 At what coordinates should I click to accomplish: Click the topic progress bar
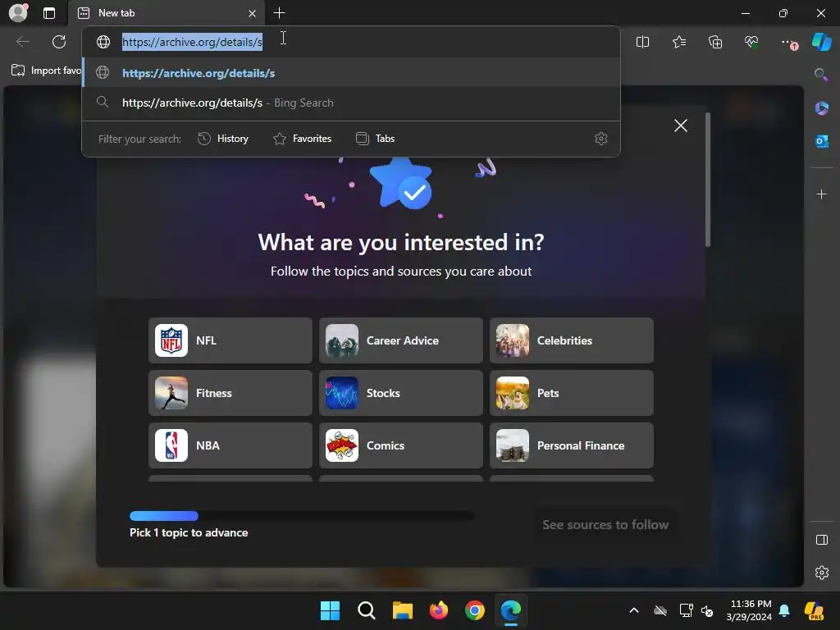302,516
